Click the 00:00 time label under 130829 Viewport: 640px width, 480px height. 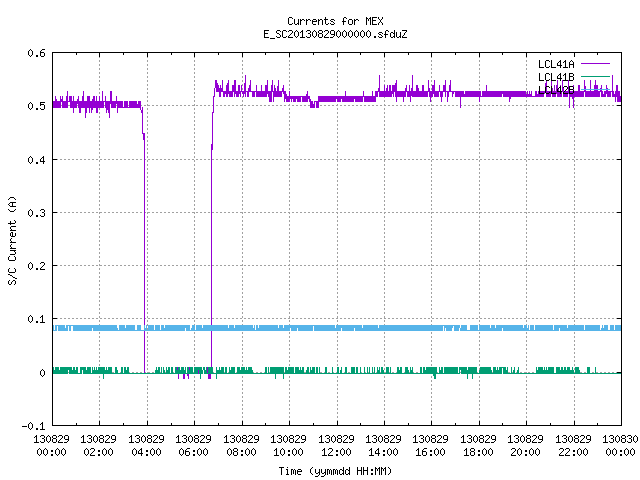point(51,452)
